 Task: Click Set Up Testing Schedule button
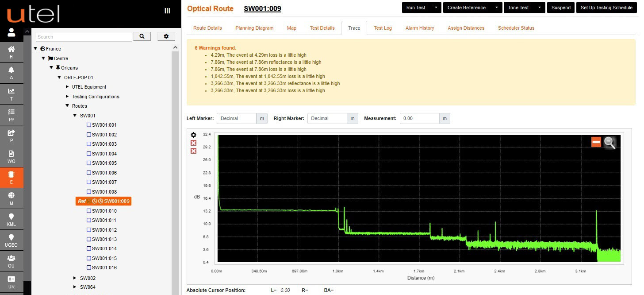(x=606, y=8)
